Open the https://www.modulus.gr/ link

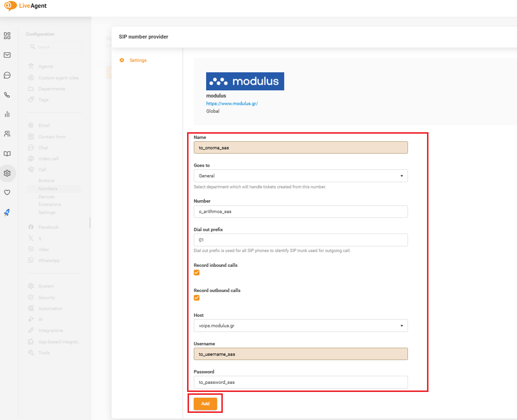(x=232, y=103)
